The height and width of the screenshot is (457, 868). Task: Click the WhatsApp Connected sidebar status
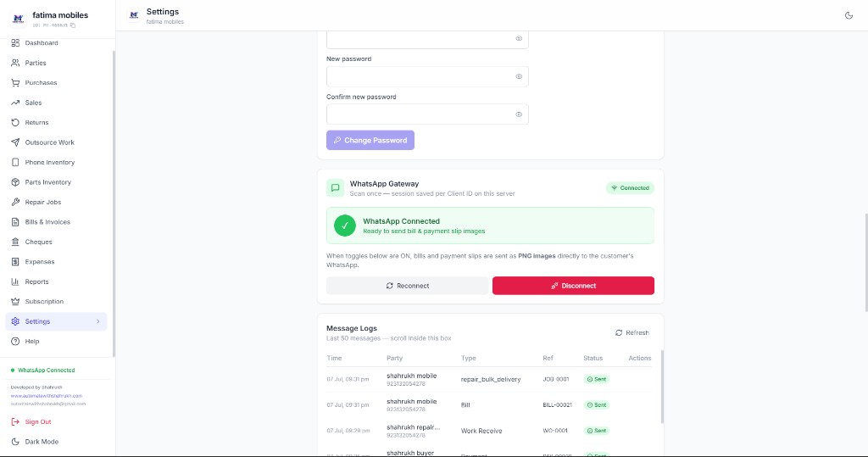click(43, 370)
